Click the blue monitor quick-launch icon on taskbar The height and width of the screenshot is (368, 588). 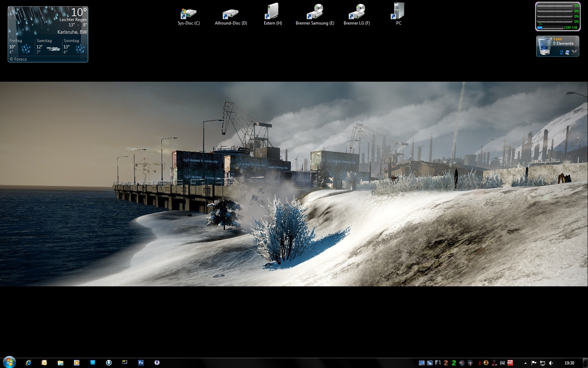coord(422,363)
